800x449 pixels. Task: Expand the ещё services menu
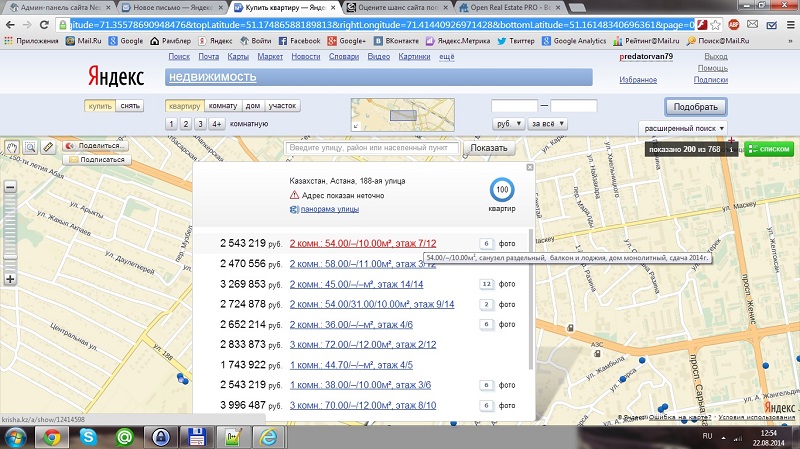(446, 57)
